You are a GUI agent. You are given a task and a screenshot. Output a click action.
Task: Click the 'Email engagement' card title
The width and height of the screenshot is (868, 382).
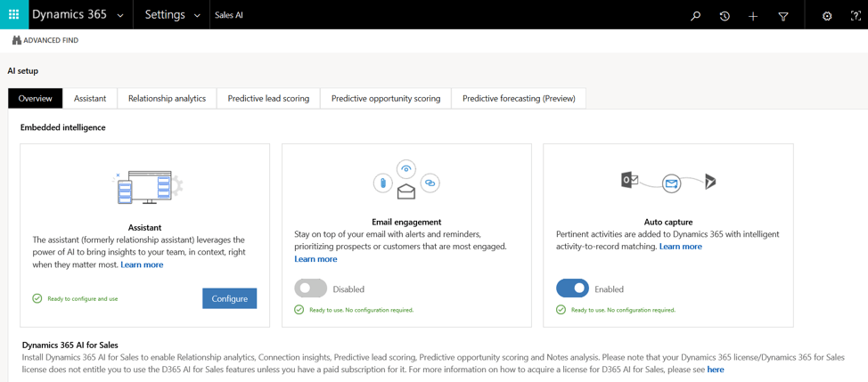pos(406,223)
